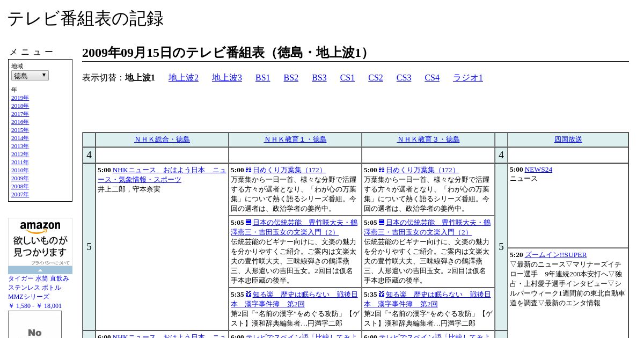Open the NEWS24 program link at 5:00
This screenshot has width=644, height=338.
[538, 170]
